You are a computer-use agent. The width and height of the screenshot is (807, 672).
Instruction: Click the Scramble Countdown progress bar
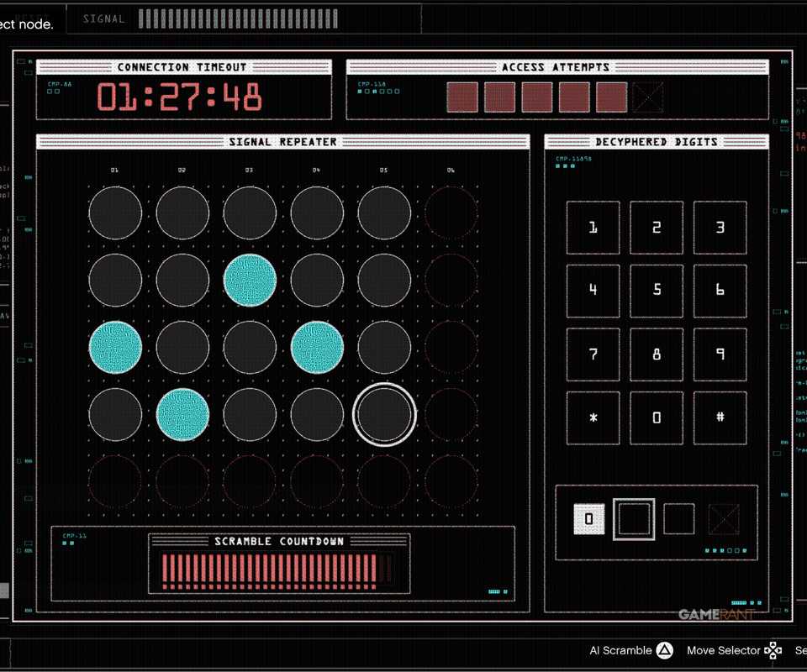[x=278, y=570]
